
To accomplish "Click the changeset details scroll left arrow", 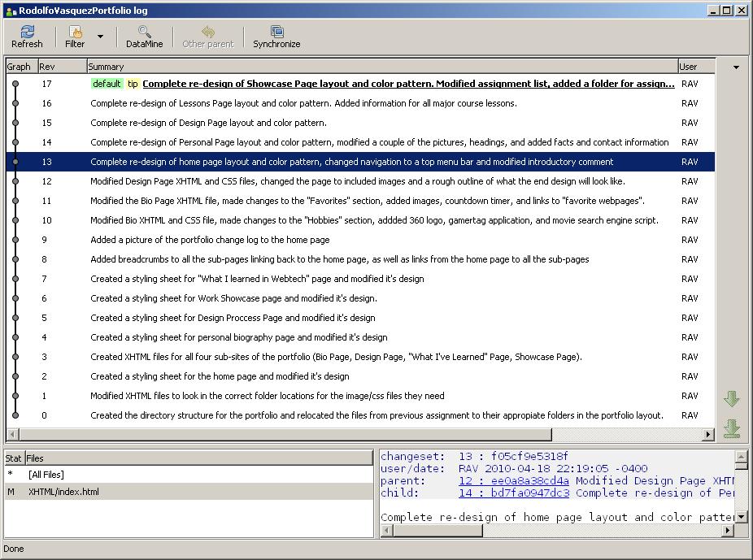I will [x=387, y=531].
